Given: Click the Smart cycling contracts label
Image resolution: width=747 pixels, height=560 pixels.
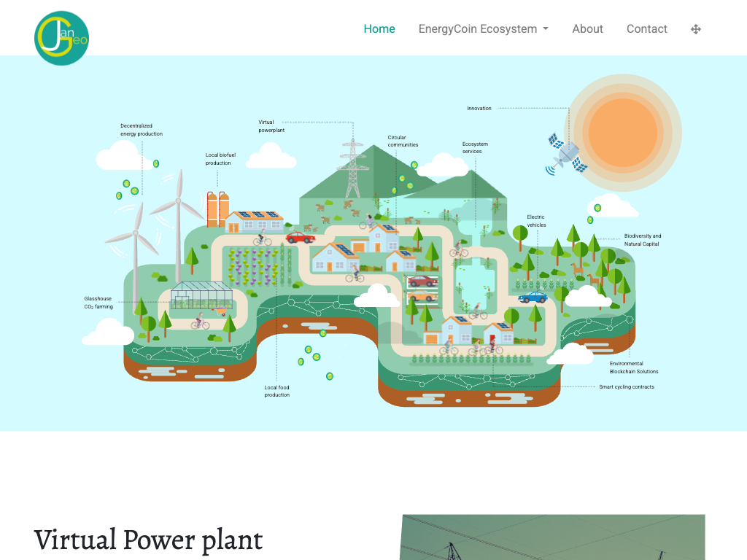Looking at the screenshot, I should point(626,387).
